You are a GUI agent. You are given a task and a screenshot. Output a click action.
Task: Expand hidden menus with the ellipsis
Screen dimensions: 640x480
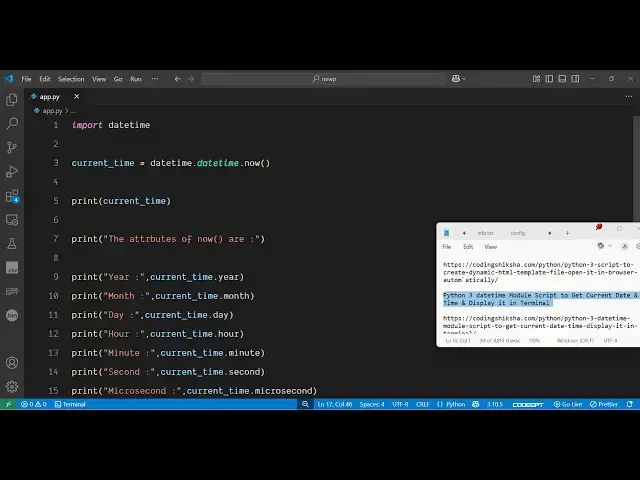pos(155,79)
